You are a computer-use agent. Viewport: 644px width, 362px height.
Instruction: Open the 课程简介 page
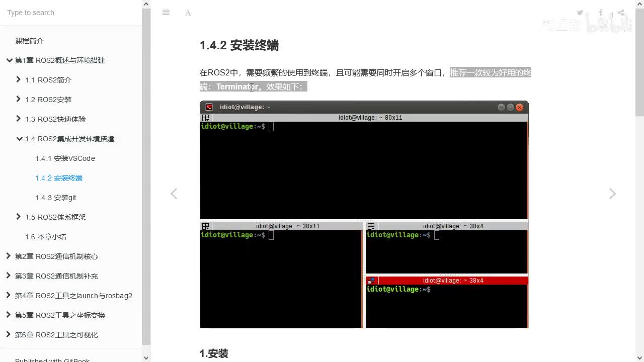tap(29, 41)
